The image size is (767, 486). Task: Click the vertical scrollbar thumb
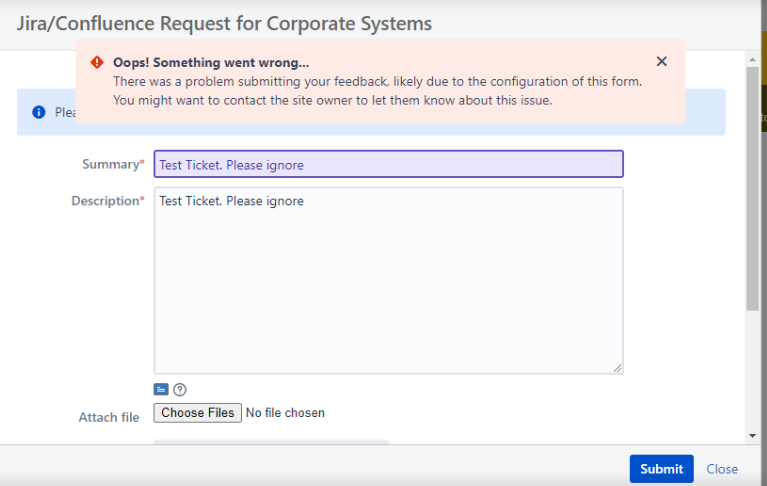click(x=752, y=188)
